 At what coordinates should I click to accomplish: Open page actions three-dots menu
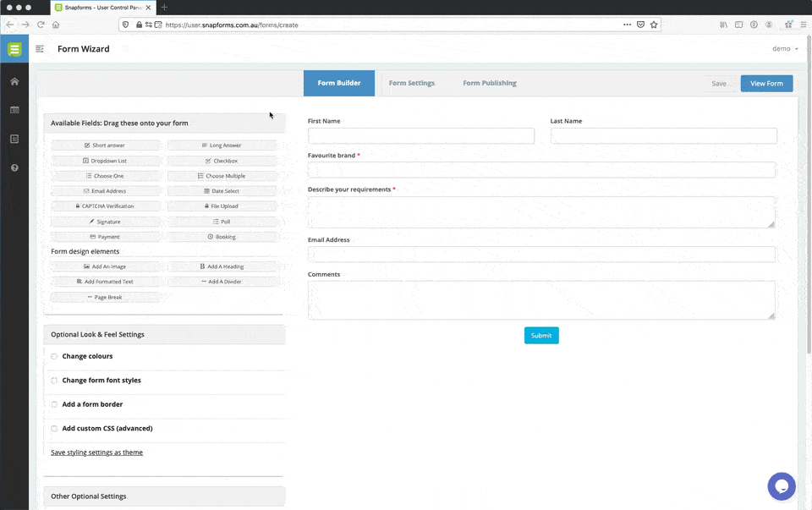(x=627, y=25)
